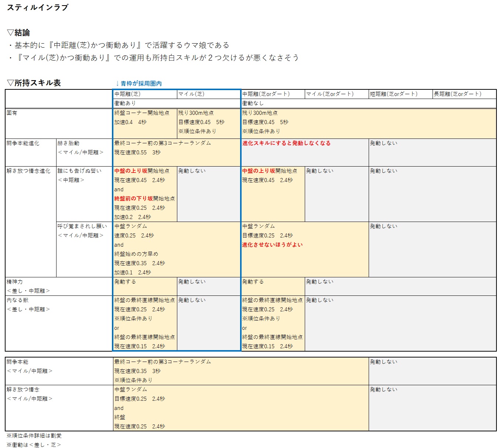Select the value 加速0.2 2.4秒

click(133, 217)
